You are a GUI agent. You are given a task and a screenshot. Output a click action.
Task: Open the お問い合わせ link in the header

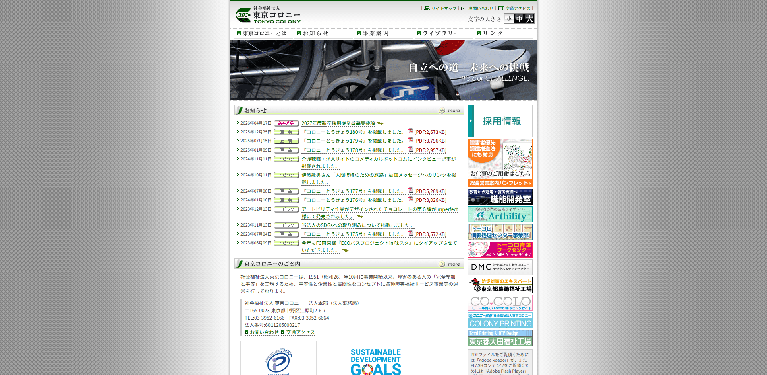(x=481, y=8)
